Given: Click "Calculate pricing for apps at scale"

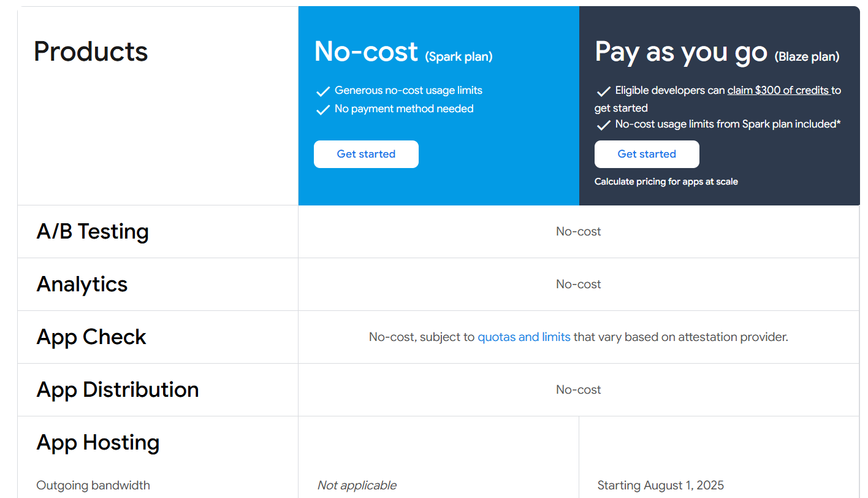Looking at the screenshot, I should click(x=666, y=182).
